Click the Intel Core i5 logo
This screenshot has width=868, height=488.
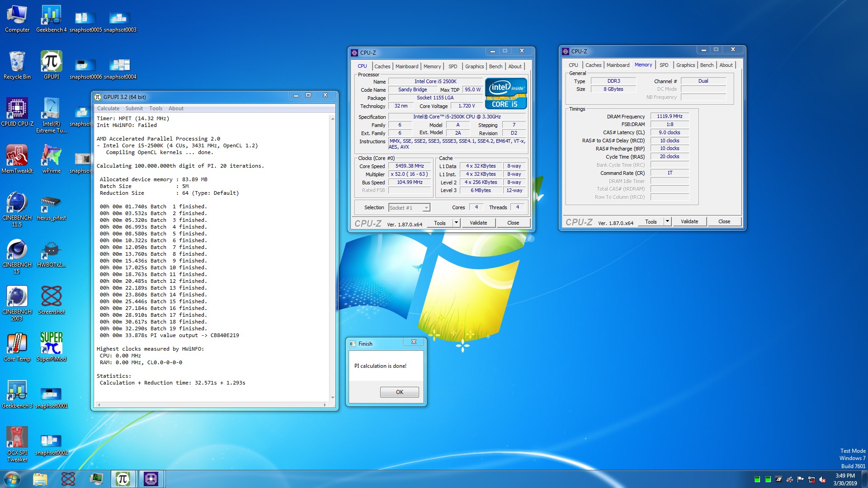506,94
